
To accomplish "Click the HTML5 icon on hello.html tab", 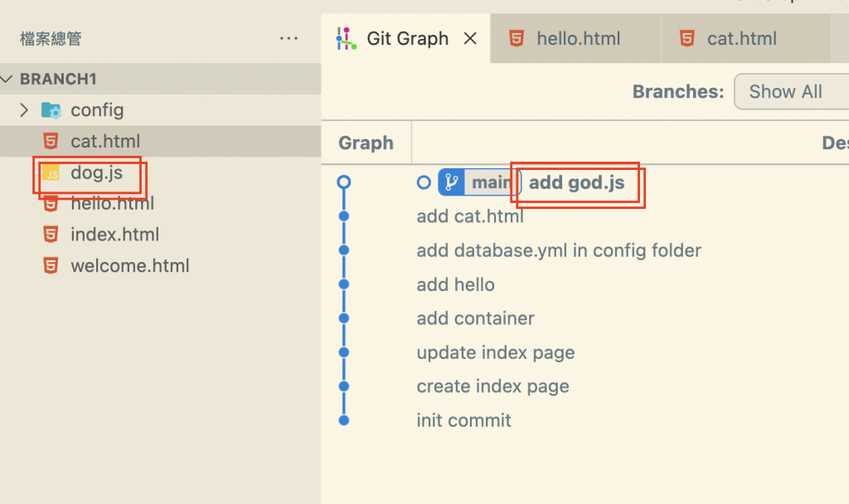I will tap(517, 38).
